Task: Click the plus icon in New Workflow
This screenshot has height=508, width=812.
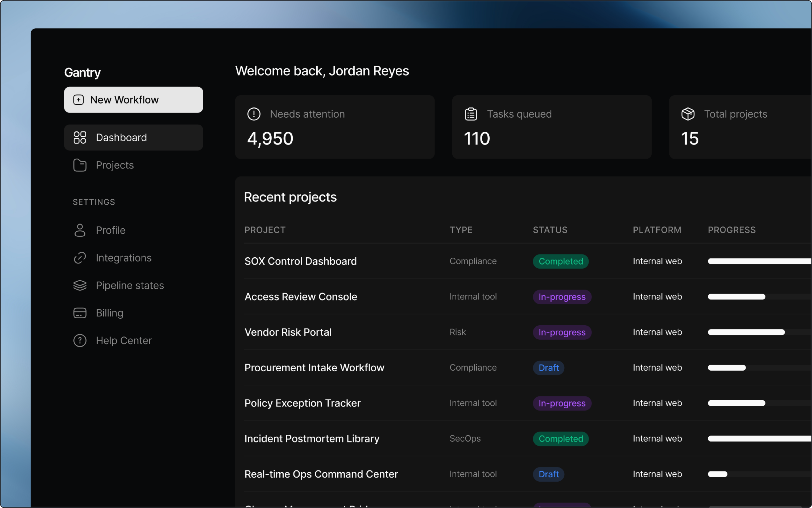Action: (79, 100)
